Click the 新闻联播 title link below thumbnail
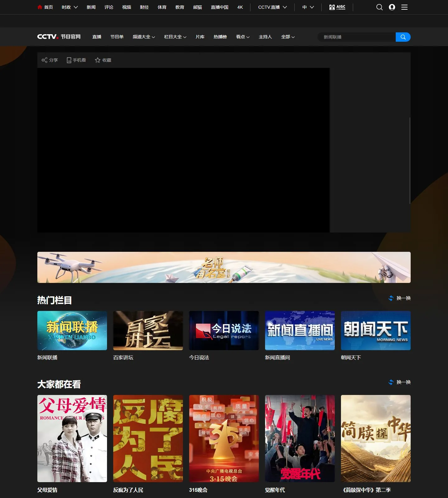The height and width of the screenshot is (498, 448). pyautogui.click(x=47, y=358)
